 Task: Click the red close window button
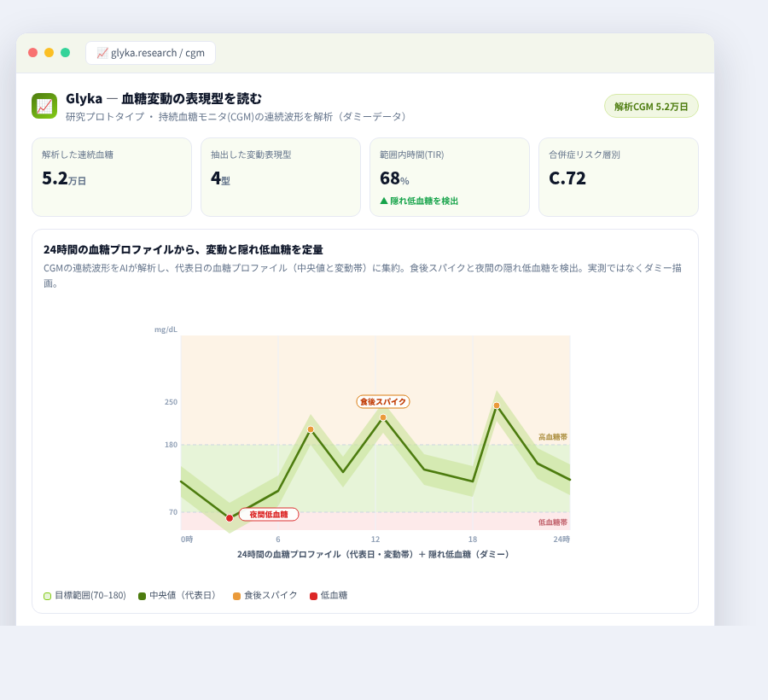tap(32, 52)
